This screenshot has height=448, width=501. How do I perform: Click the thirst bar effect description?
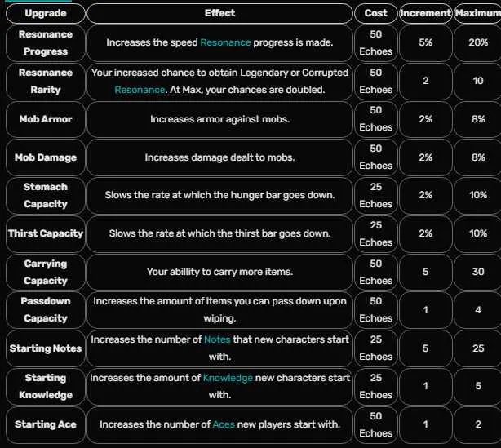pyautogui.click(x=219, y=233)
